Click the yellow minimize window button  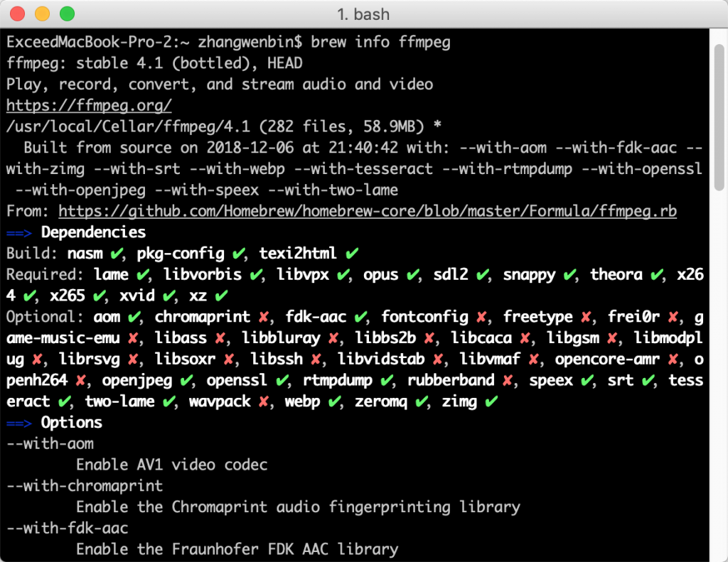(42, 14)
